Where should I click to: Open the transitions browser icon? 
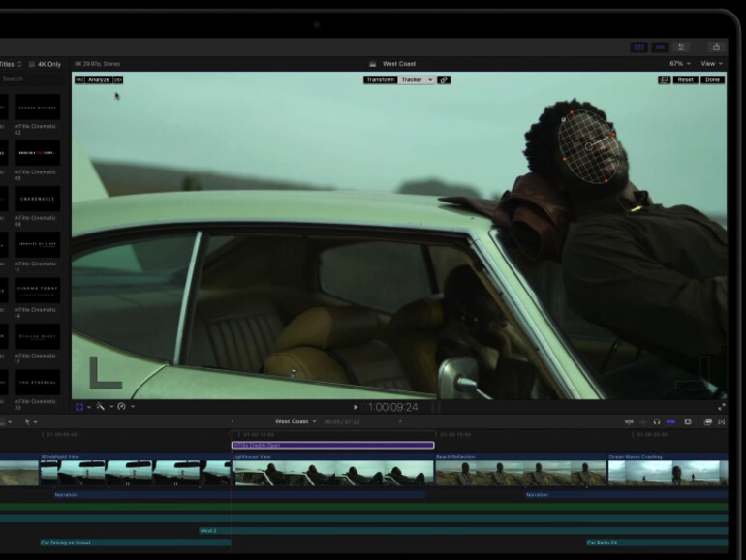[721, 422]
